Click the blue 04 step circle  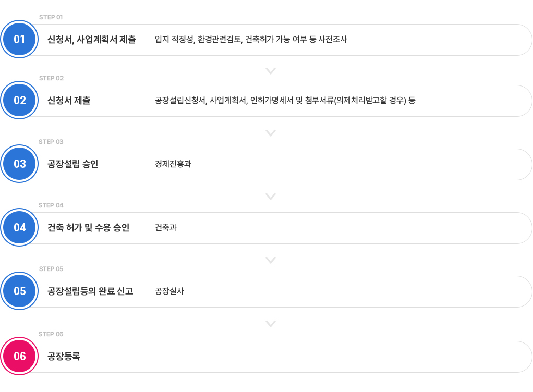(19, 228)
